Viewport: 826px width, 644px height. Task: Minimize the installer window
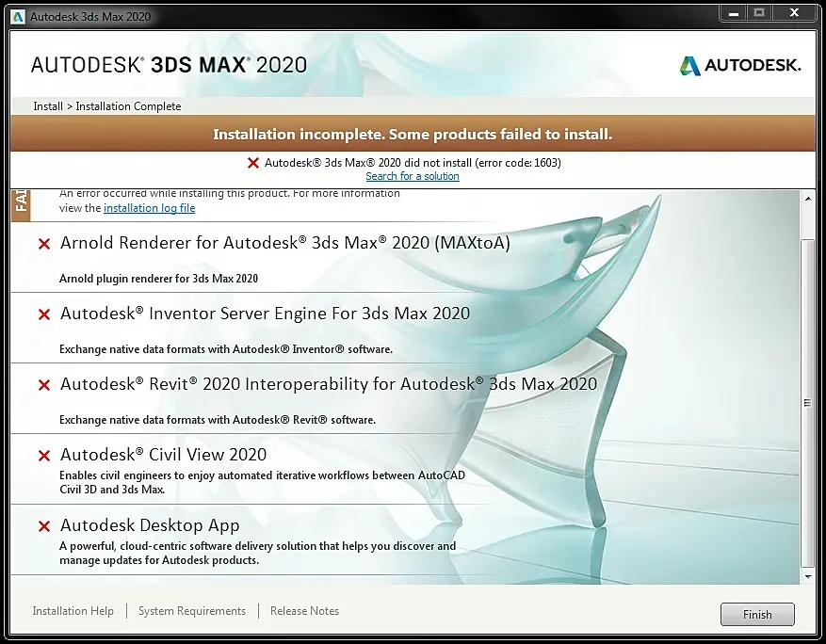point(734,13)
